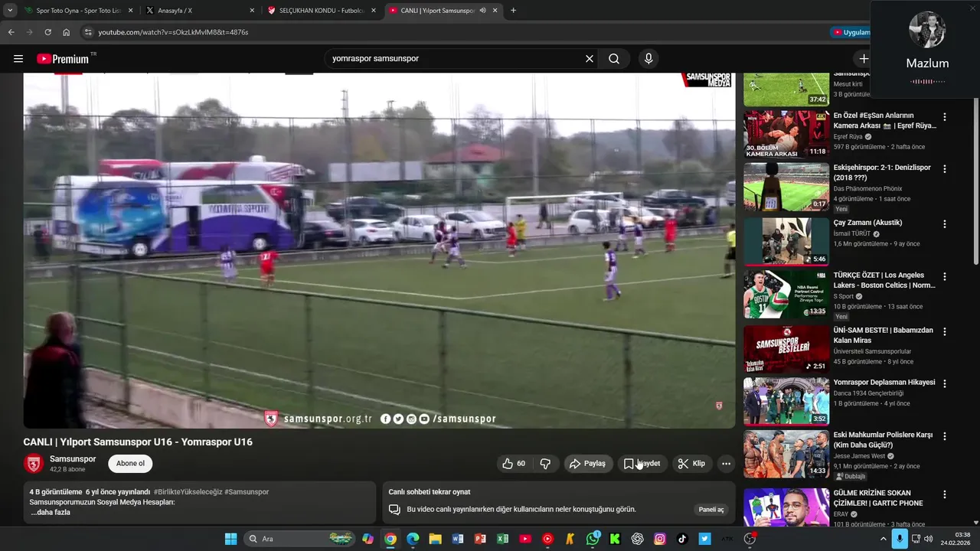Open options for GÜLME KRİZİNE SOKAN ÇİZİMLER video

945,494
